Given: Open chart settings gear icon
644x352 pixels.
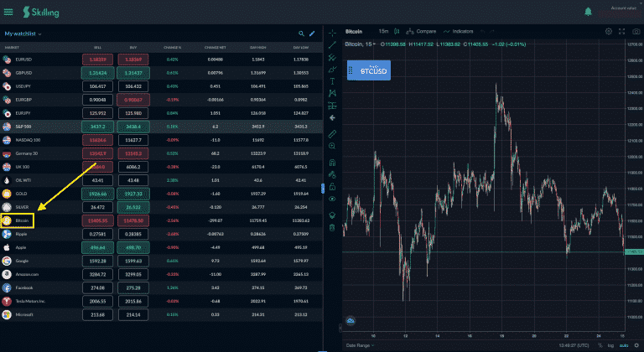Looking at the screenshot, I should [609, 31].
